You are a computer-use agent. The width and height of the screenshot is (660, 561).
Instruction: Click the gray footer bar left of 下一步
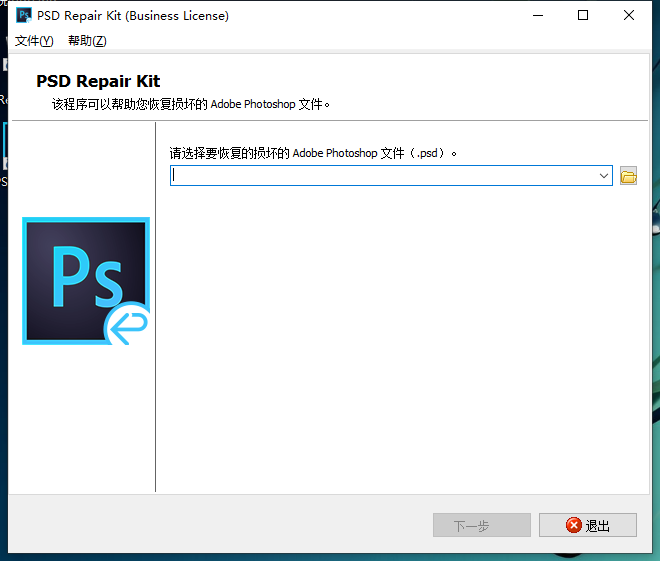coord(220,525)
